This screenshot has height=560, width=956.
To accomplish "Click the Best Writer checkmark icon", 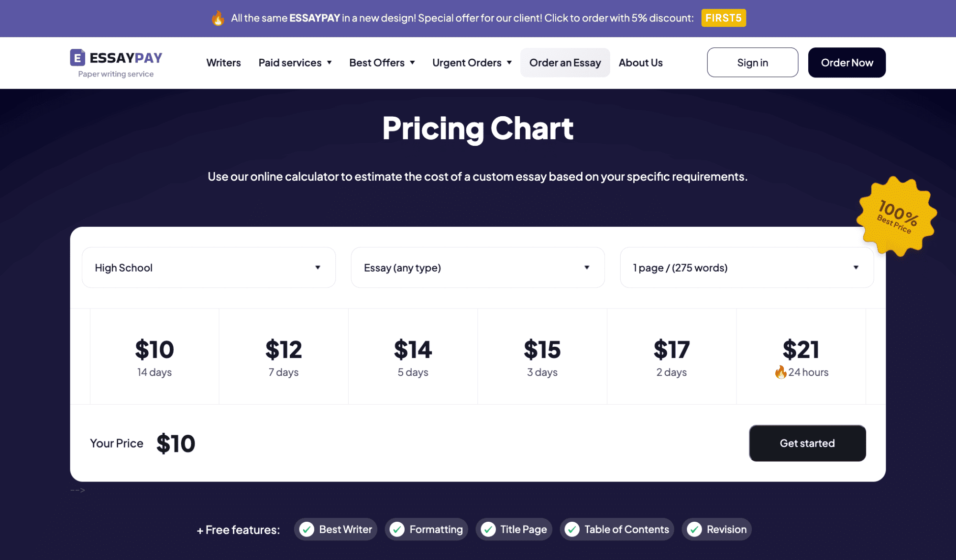I will (x=307, y=529).
